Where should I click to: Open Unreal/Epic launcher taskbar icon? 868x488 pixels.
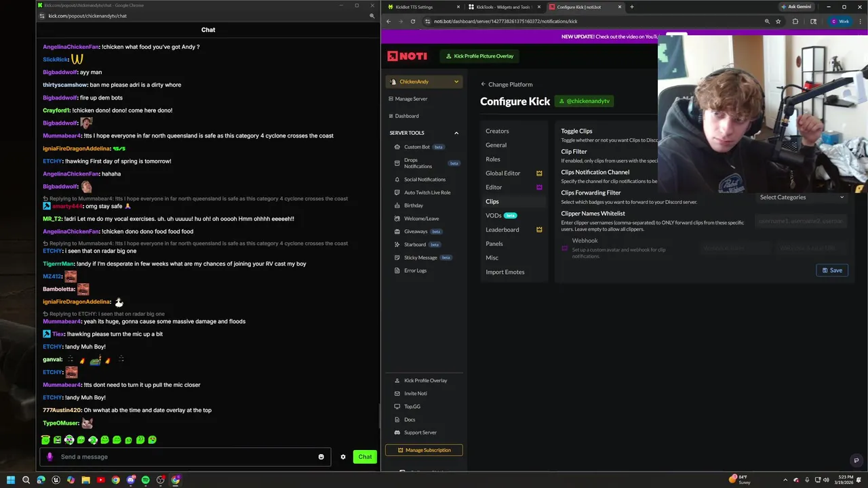(x=56, y=480)
